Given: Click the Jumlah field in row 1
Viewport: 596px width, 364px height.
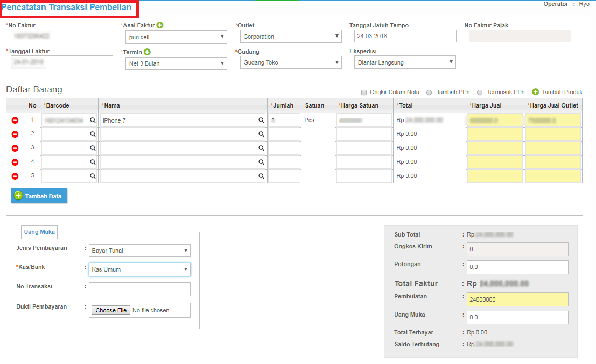Looking at the screenshot, I should (284, 120).
